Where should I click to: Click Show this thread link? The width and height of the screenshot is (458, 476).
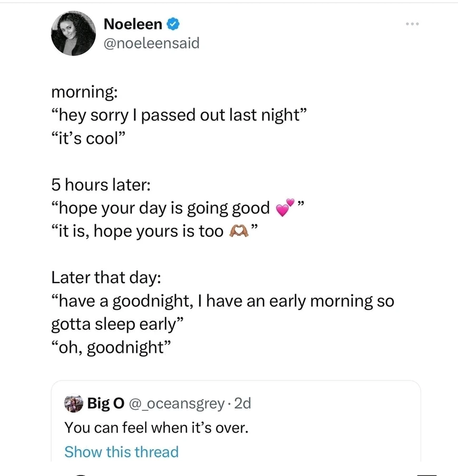click(x=121, y=452)
